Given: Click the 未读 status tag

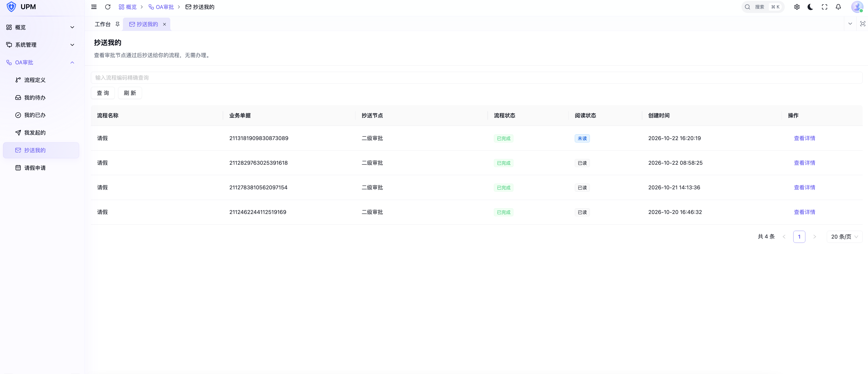Looking at the screenshot, I should tap(582, 138).
